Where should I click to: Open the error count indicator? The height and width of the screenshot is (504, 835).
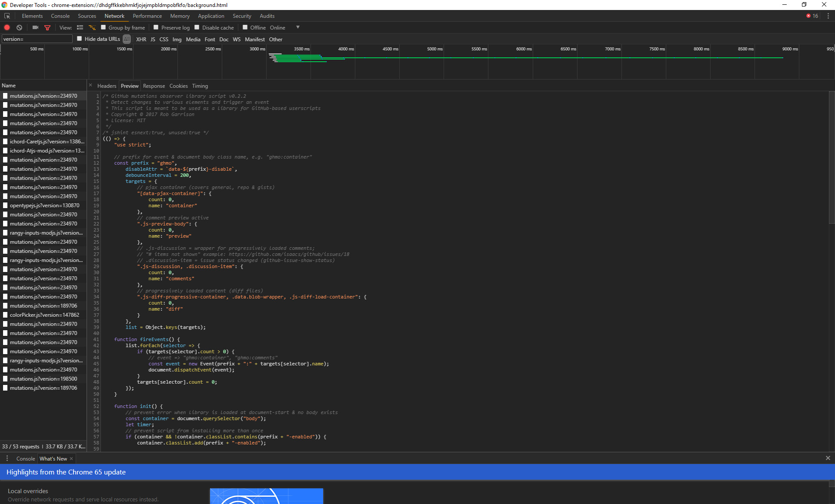(812, 16)
